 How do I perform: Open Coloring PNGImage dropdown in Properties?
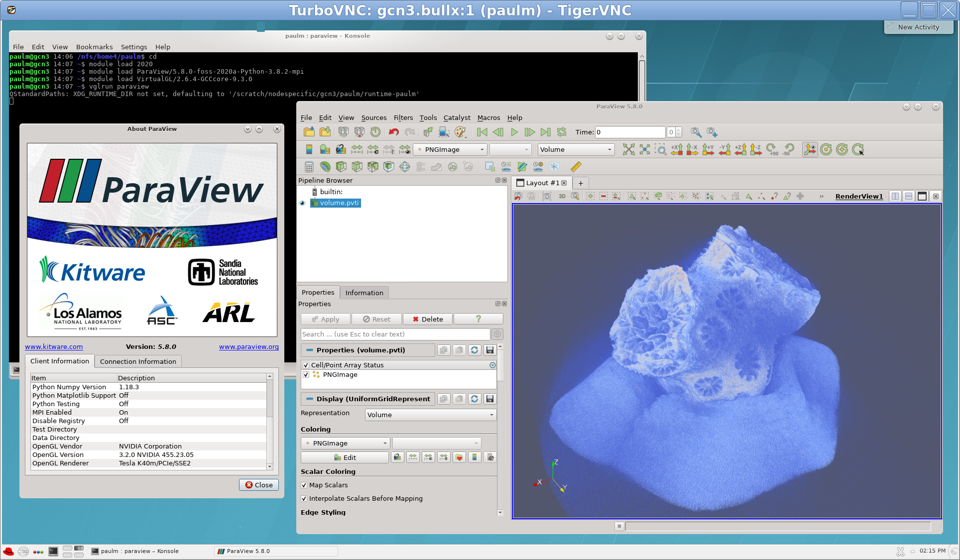click(x=345, y=443)
